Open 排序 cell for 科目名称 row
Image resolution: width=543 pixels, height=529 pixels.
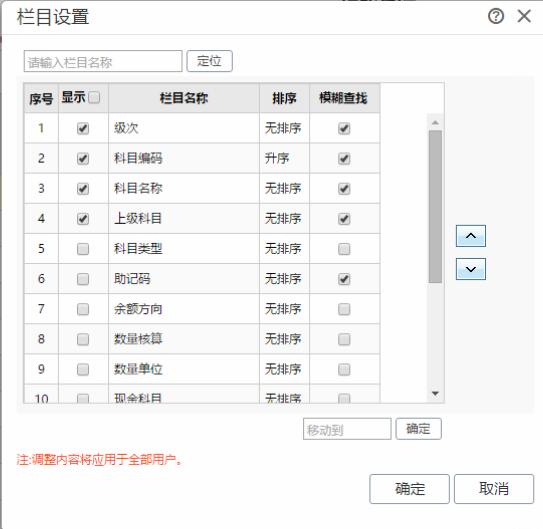coord(284,189)
